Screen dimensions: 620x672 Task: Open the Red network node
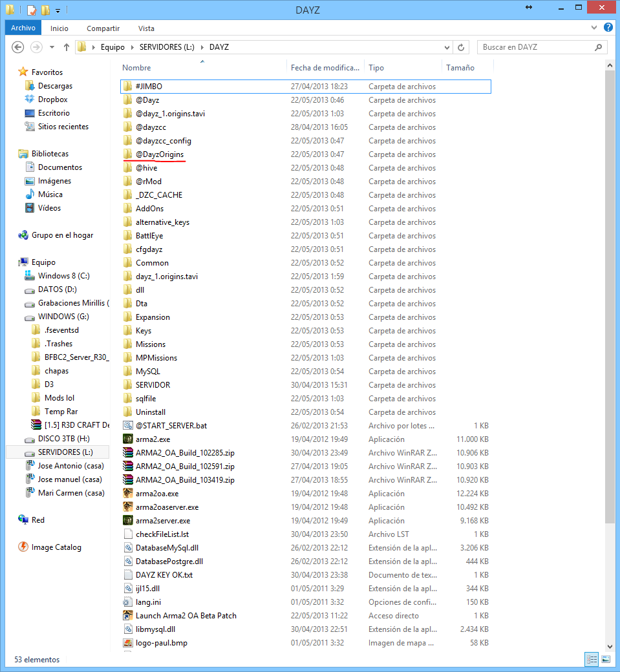click(x=37, y=520)
